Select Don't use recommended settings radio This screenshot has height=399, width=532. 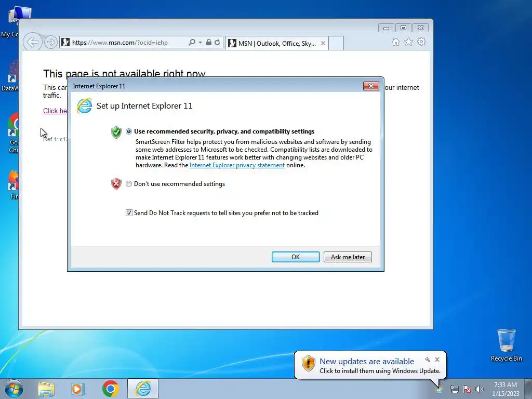pyautogui.click(x=129, y=184)
